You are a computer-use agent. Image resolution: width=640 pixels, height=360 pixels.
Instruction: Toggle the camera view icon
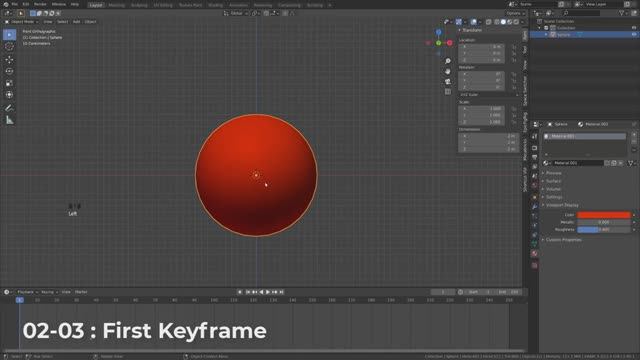448,82
